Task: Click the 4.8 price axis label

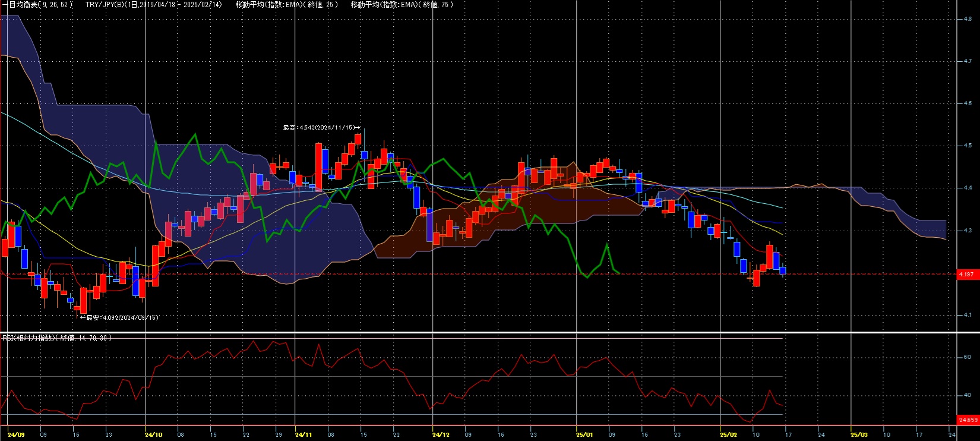Action: 968,19
